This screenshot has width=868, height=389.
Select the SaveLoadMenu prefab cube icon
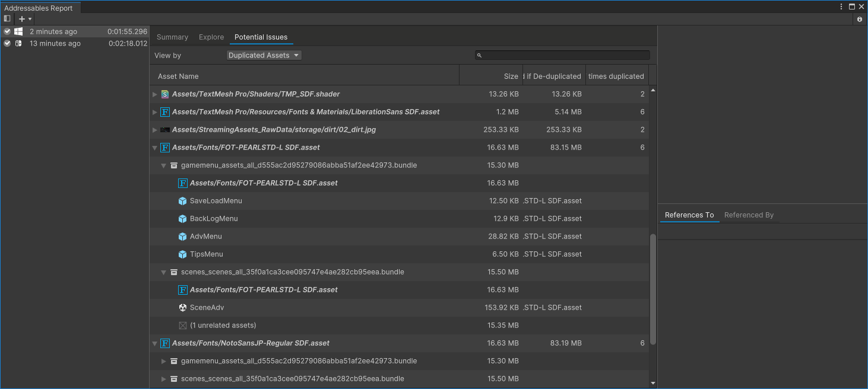click(x=182, y=200)
